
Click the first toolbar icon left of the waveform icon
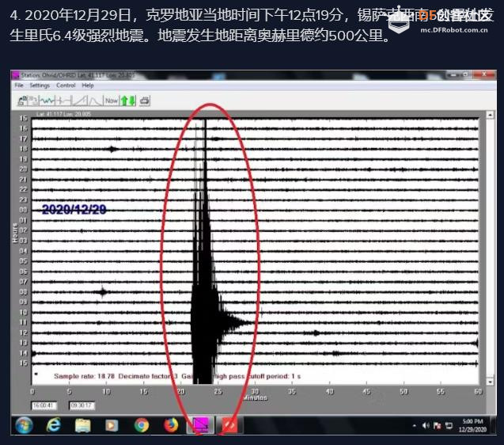coord(22,101)
